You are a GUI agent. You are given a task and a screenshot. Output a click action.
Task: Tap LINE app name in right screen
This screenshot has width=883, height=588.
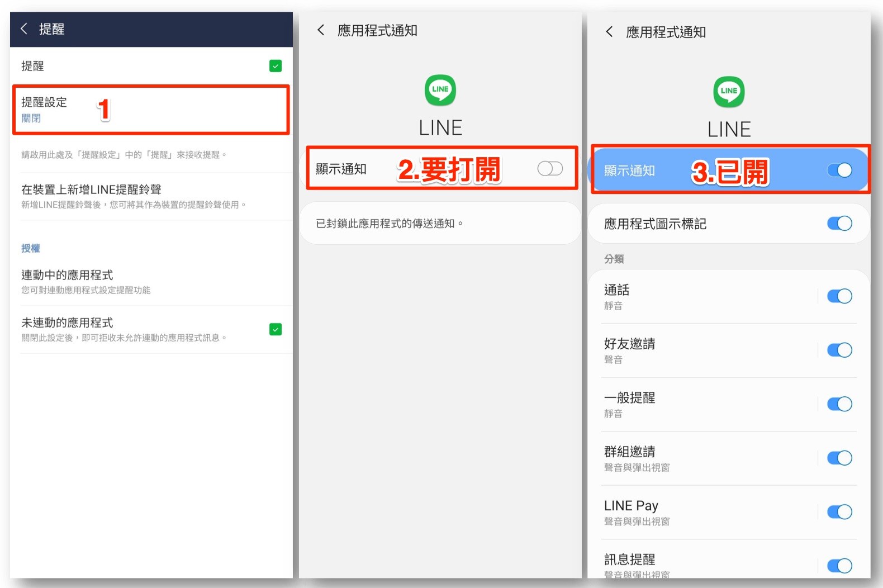click(729, 130)
